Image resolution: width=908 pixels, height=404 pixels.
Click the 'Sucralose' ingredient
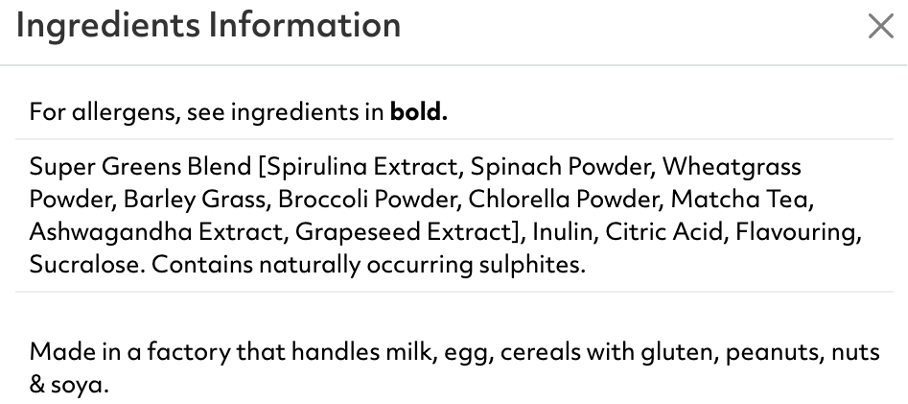[x=85, y=264]
